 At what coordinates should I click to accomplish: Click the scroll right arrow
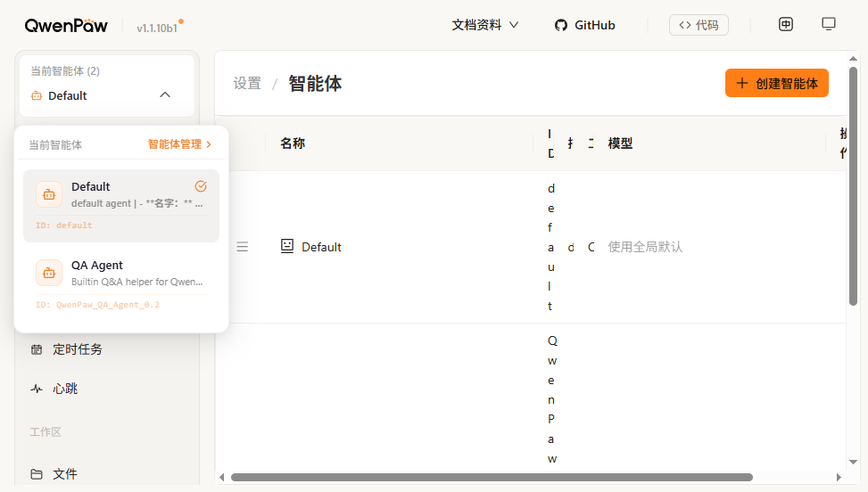(839, 477)
